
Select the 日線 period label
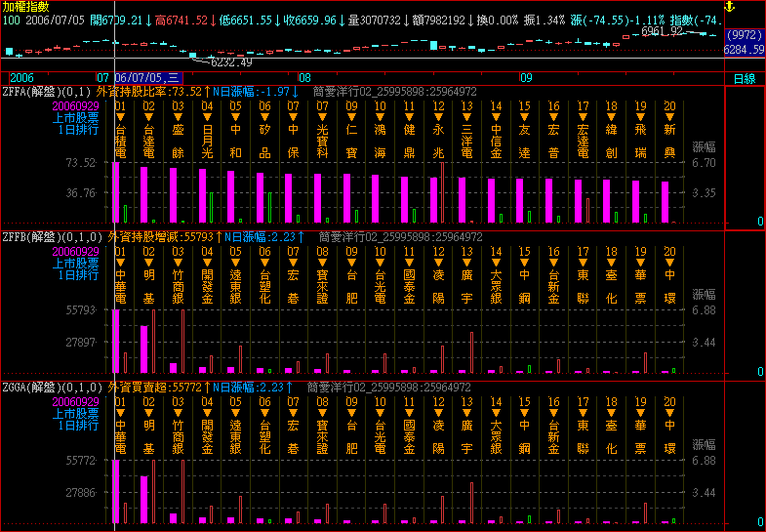pyautogui.click(x=745, y=78)
